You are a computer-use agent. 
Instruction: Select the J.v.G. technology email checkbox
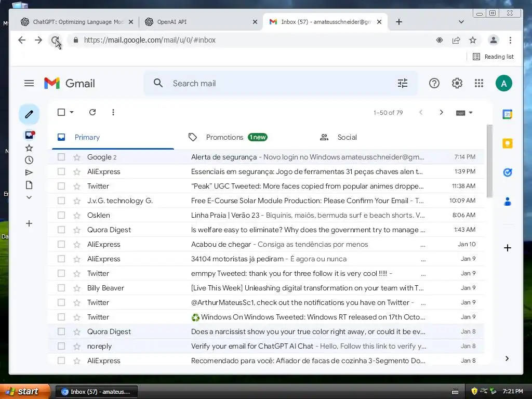tap(61, 201)
